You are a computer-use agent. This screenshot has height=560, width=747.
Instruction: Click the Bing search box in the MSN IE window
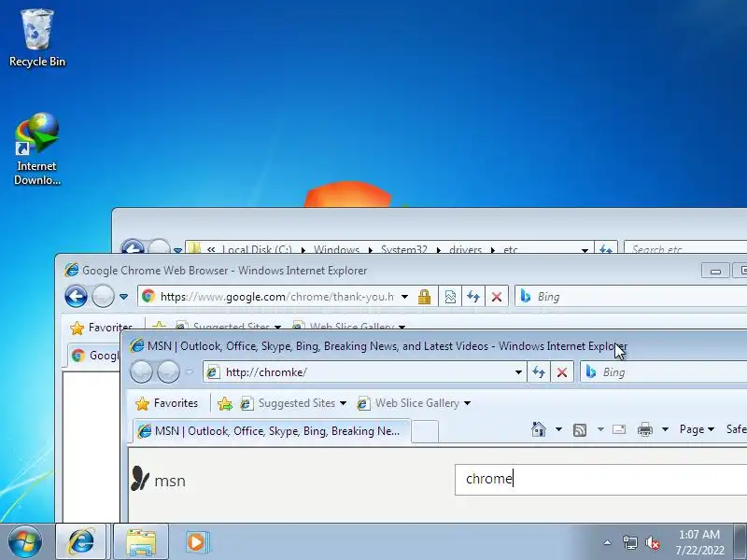(665, 371)
